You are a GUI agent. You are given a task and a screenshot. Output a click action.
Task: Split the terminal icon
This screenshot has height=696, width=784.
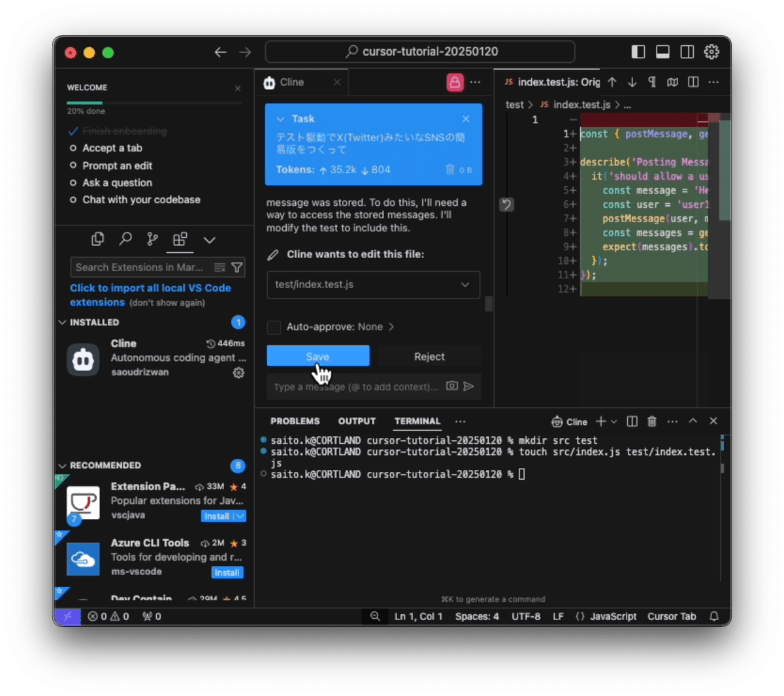[632, 422]
